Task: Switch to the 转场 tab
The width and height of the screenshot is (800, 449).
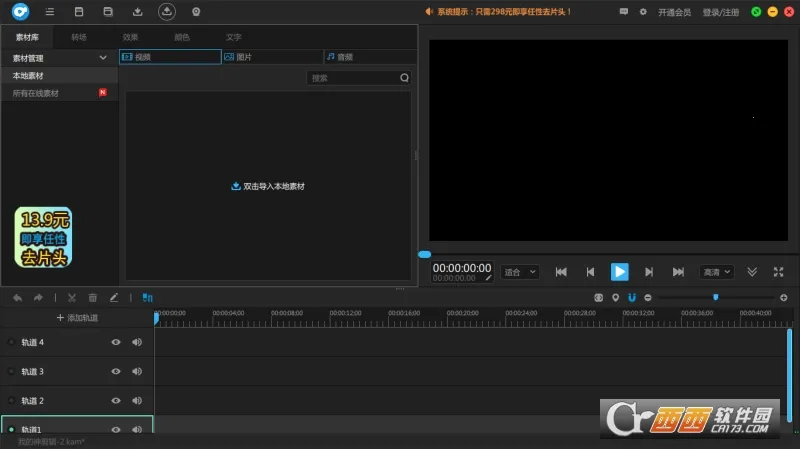Action: coord(79,37)
